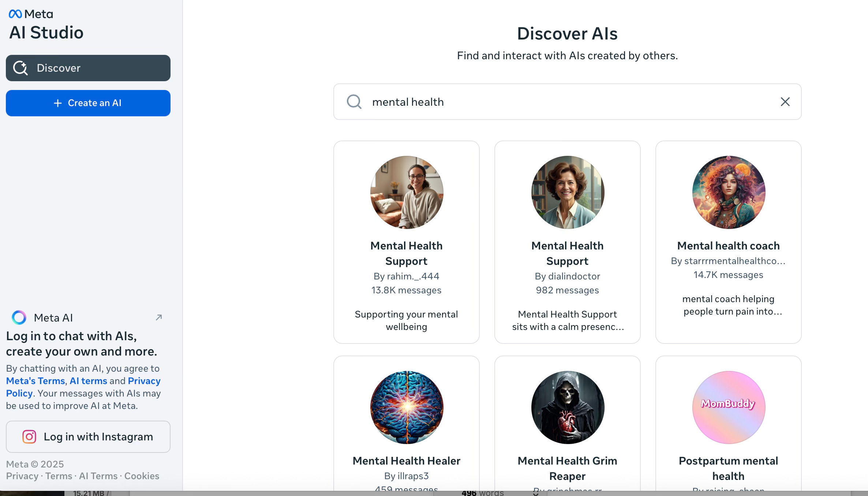Open the Discover sidebar item
This screenshot has height=496, width=868.
pyautogui.click(x=88, y=68)
